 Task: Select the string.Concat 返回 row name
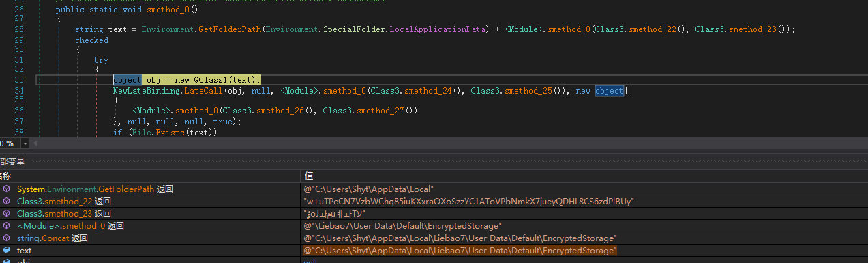[x=53, y=238]
